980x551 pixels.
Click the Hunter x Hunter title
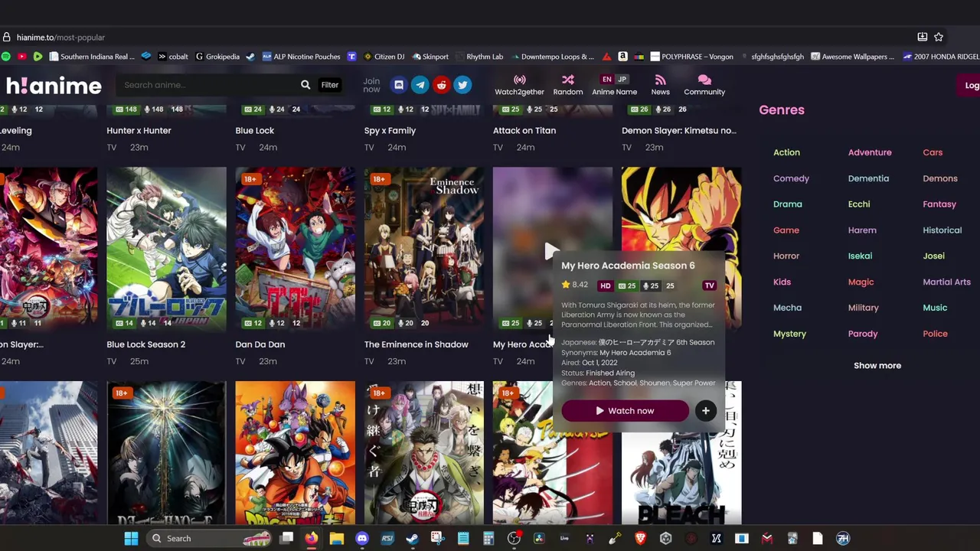139,131
